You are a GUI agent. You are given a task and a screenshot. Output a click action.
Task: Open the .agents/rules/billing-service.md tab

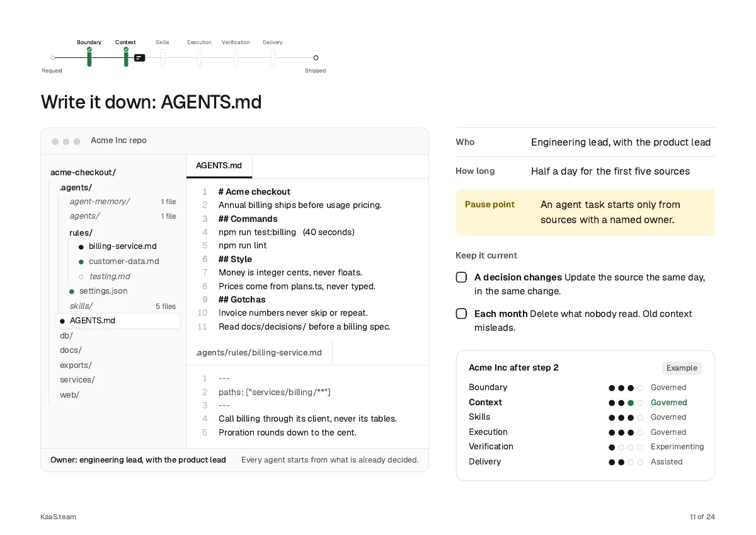click(259, 353)
